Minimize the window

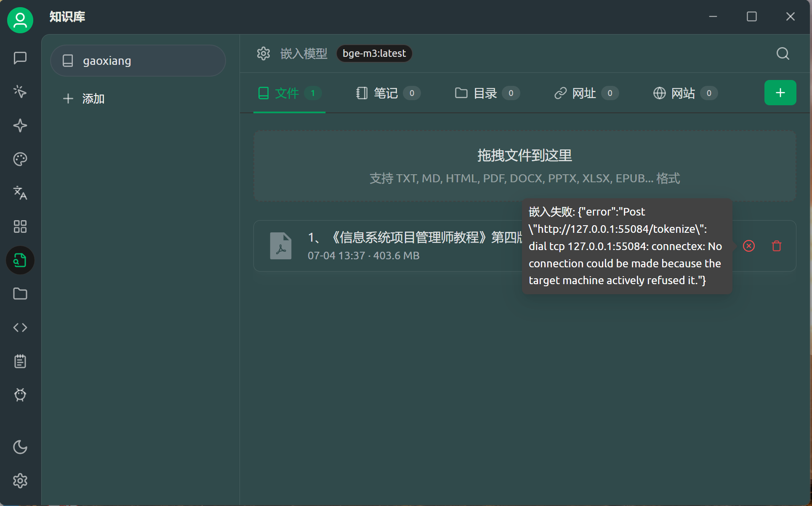pyautogui.click(x=713, y=16)
